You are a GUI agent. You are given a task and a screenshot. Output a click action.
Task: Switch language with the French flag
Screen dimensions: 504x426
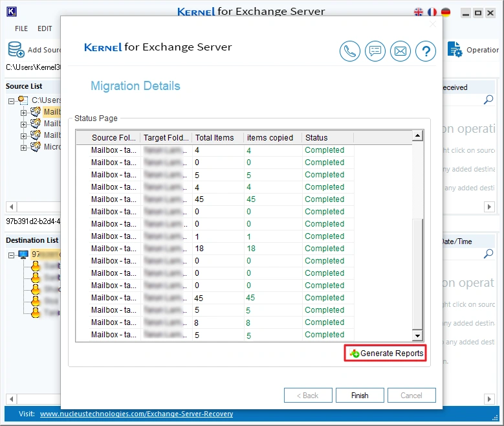(x=432, y=12)
